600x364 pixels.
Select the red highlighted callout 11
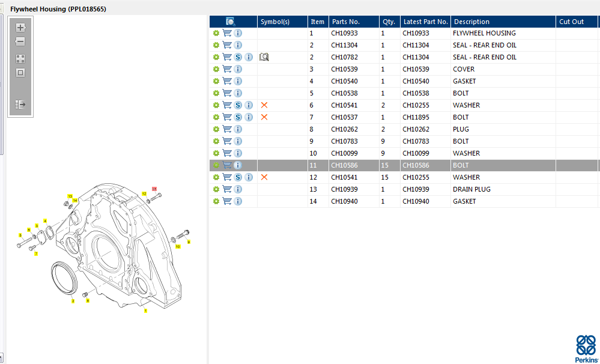(x=154, y=189)
